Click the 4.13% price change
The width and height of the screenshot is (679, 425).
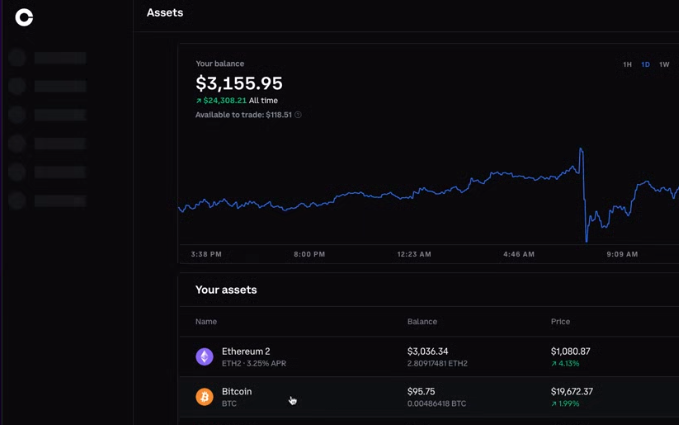(565, 363)
